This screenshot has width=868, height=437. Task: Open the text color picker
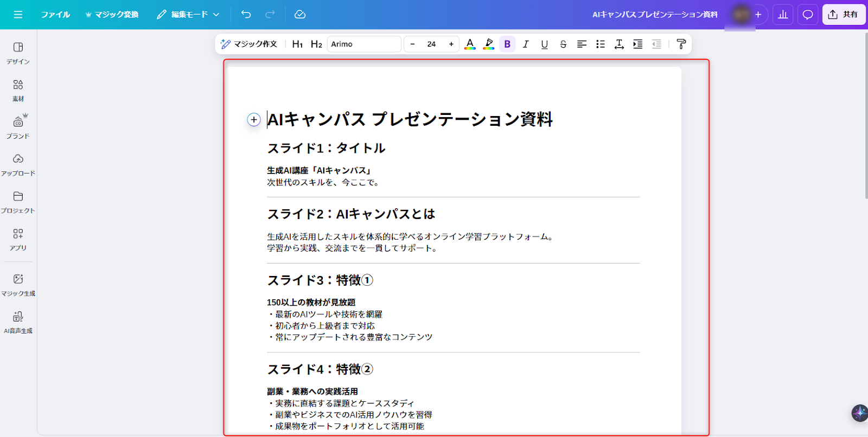[470, 44]
